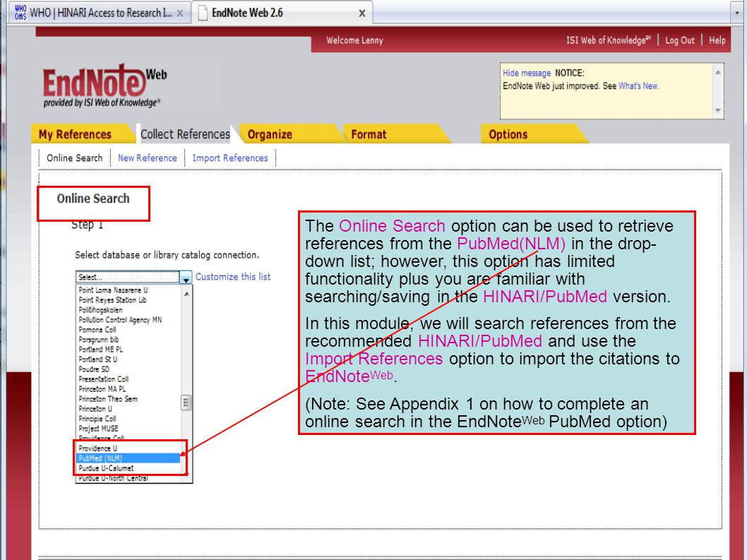Choose Purdue U-Calumet entry
Image resolution: width=747 pixels, height=560 pixels.
(106, 468)
